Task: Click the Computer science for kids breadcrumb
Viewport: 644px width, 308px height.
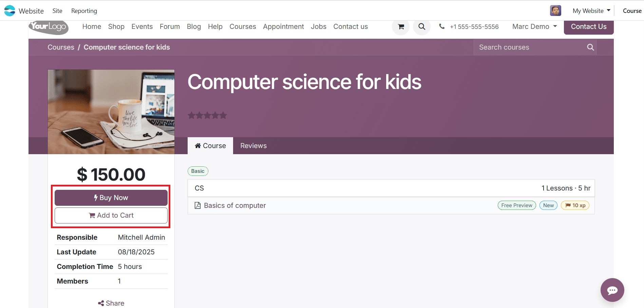Action: point(127,47)
